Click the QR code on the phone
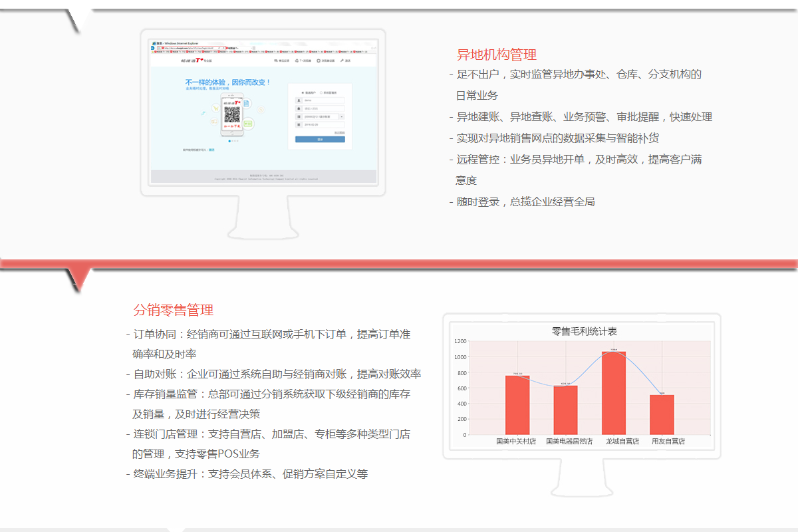This screenshot has height=532, width=798. (x=231, y=114)
